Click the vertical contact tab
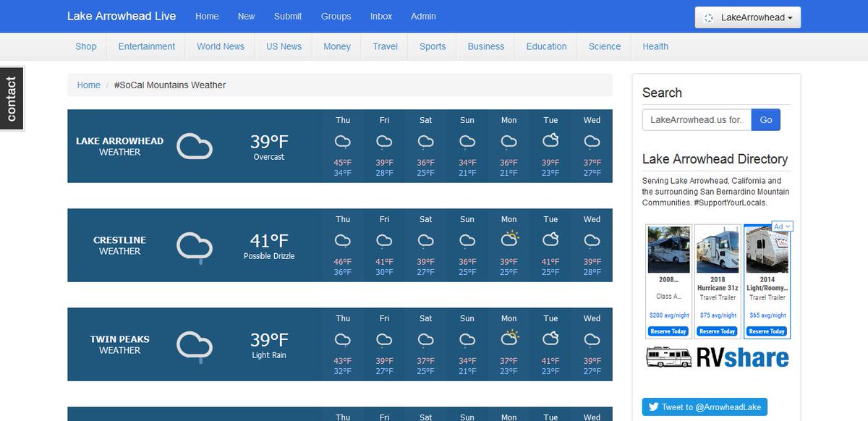The height and width of the screenshot is (421, 868). (12, 98)
